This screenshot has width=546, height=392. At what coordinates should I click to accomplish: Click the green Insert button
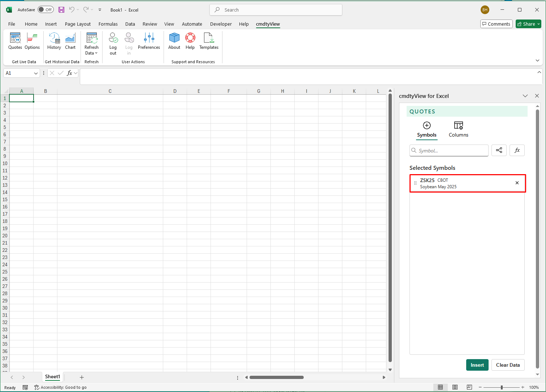coord(477,365)
